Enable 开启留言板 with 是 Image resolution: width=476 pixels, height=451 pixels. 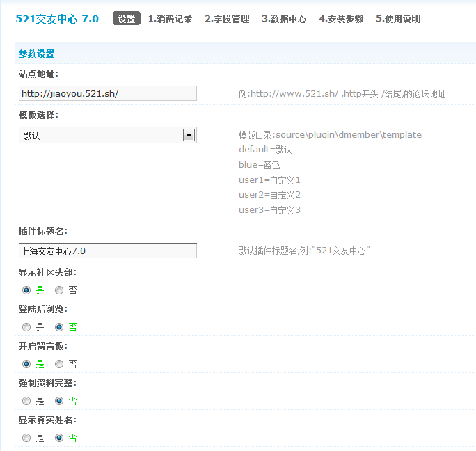click(26, 364)
